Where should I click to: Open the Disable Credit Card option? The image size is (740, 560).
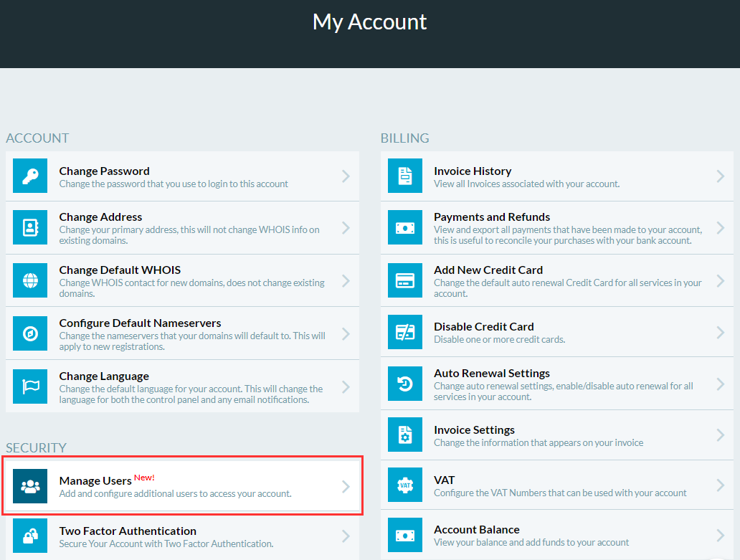coord(483,327)
